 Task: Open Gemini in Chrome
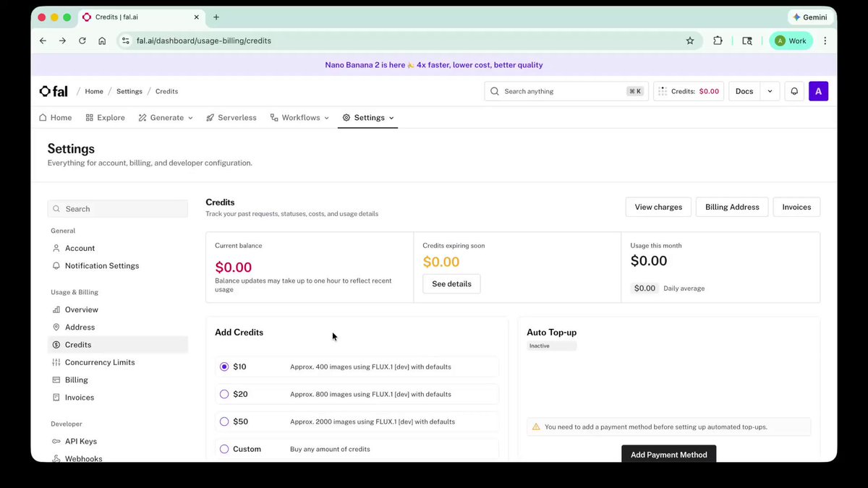point(809,17)
